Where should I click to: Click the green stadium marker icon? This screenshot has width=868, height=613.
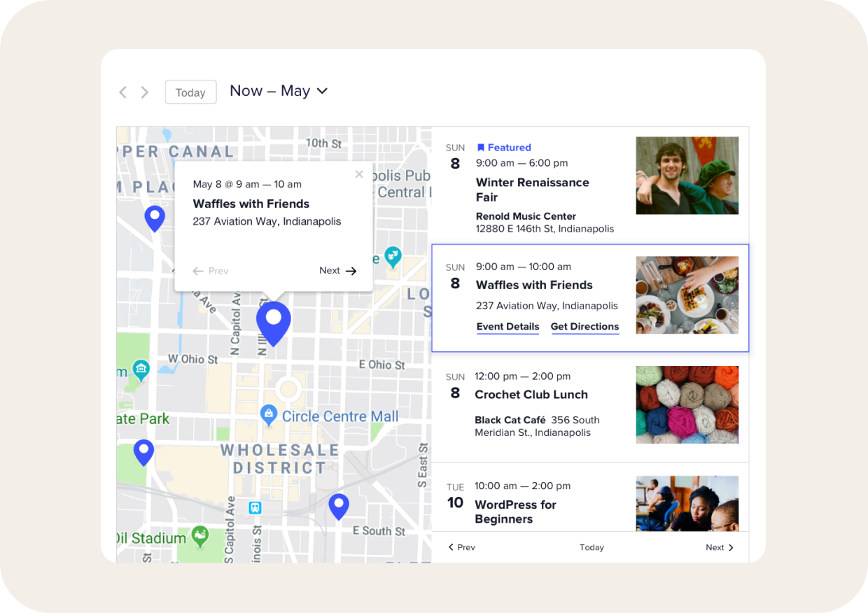click(200, 536)
